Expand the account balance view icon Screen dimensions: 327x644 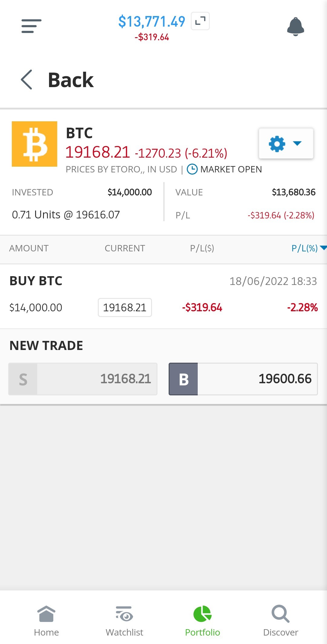pyautogui.click(x=200, y=21)
